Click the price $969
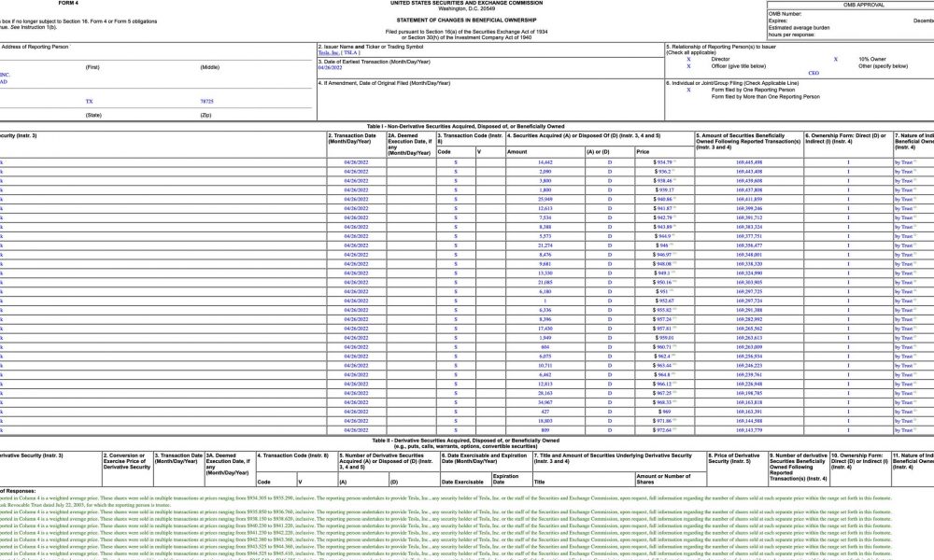The image size is (934, 560). [664, 412]
